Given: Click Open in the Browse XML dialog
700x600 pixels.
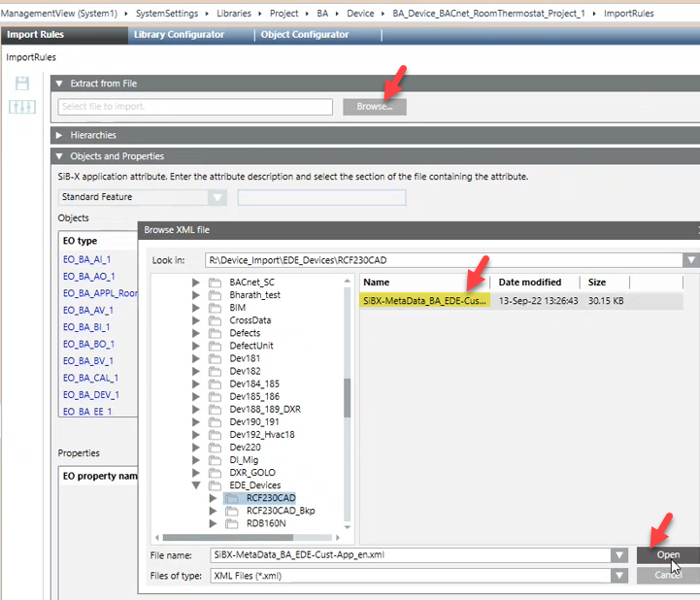Looking at the screenshot, I should tap(668, 554).
